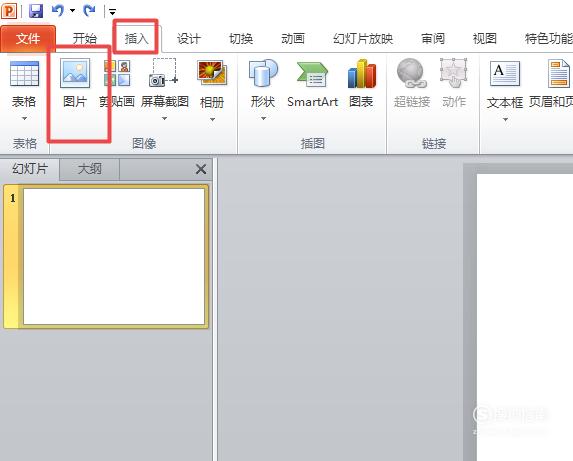The image size is (573, 461).
Task: Insert a SmartArt graphic
Action: pyautogui.click(x=312, y=74)
